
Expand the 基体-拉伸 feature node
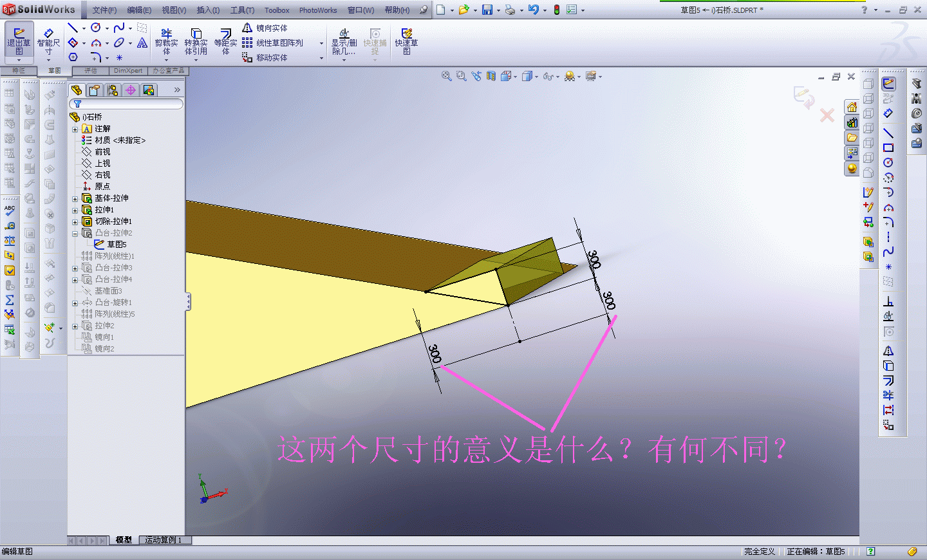(75, 198)
